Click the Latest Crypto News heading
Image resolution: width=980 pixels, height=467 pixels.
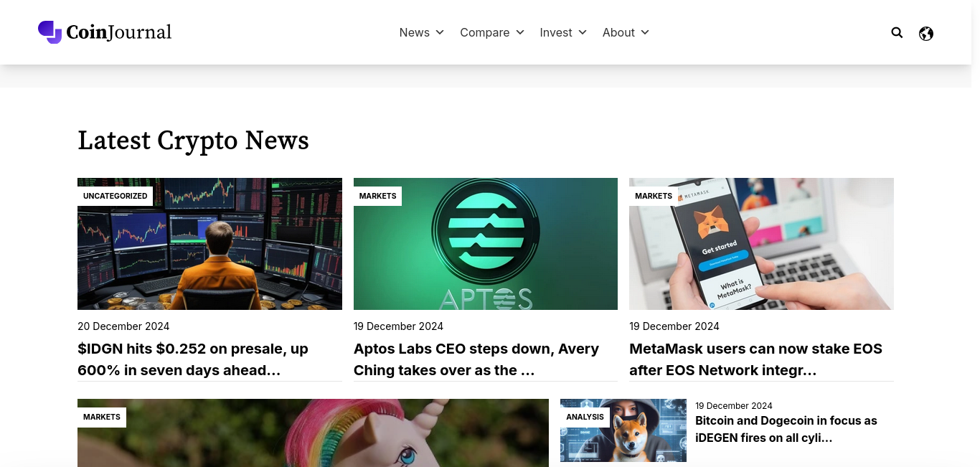click(x=193, y=141)
